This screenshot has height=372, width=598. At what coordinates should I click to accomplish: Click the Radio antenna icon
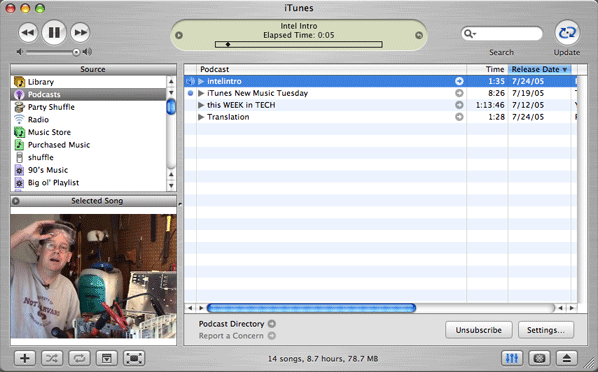(19, 119)
